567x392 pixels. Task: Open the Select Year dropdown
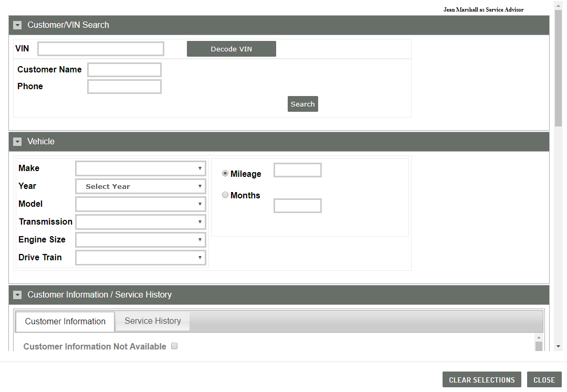point(140,186)
